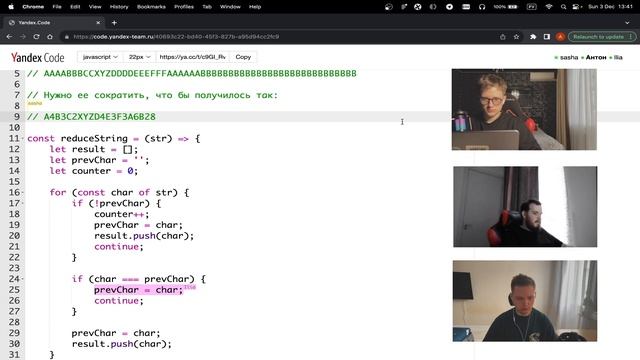Open the headphones audio menu icon
This screenshot has height=360, width=640.
click(x=482, y=7)
